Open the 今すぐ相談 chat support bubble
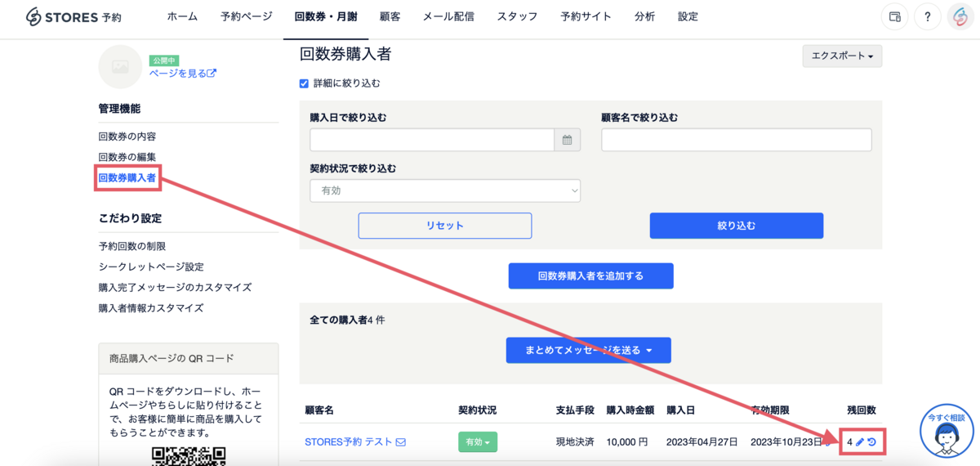The height and width of the screenshot is (466, 980). coord(947,431)
